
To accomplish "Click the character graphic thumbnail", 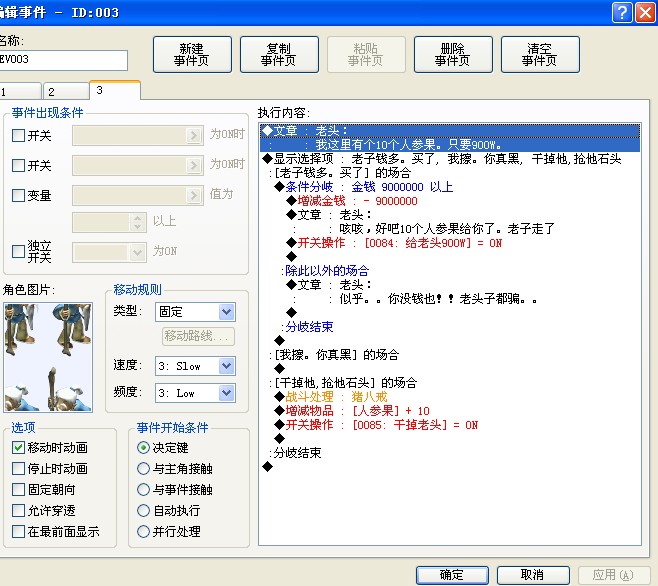I will [x=48, y=357].
